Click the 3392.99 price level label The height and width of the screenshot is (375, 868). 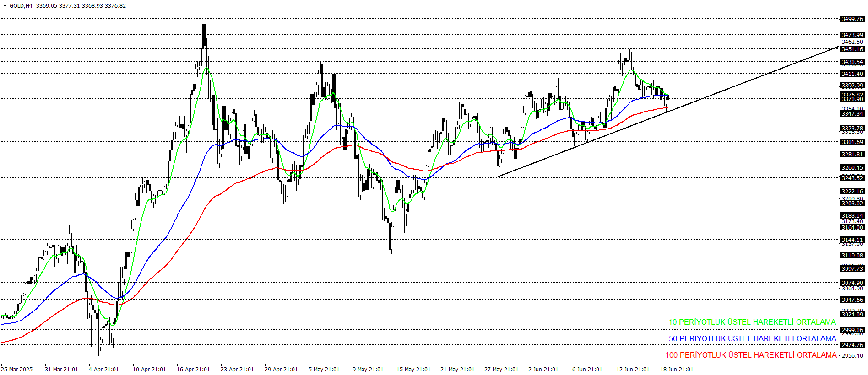852,85
